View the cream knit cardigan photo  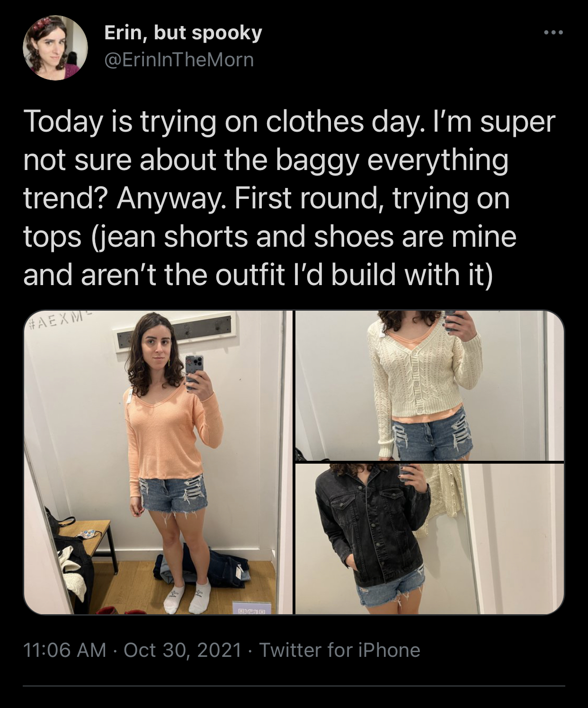pos(430,385)
